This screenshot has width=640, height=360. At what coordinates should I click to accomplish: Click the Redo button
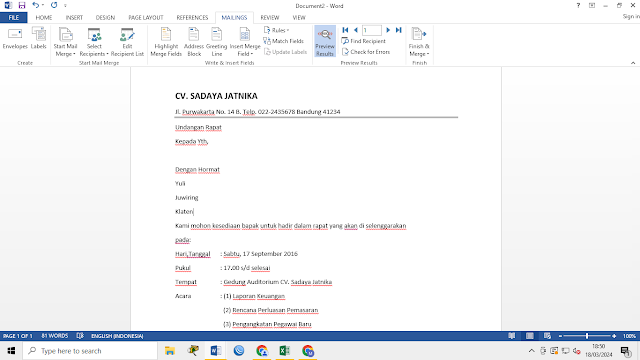(x=54, y=5)
